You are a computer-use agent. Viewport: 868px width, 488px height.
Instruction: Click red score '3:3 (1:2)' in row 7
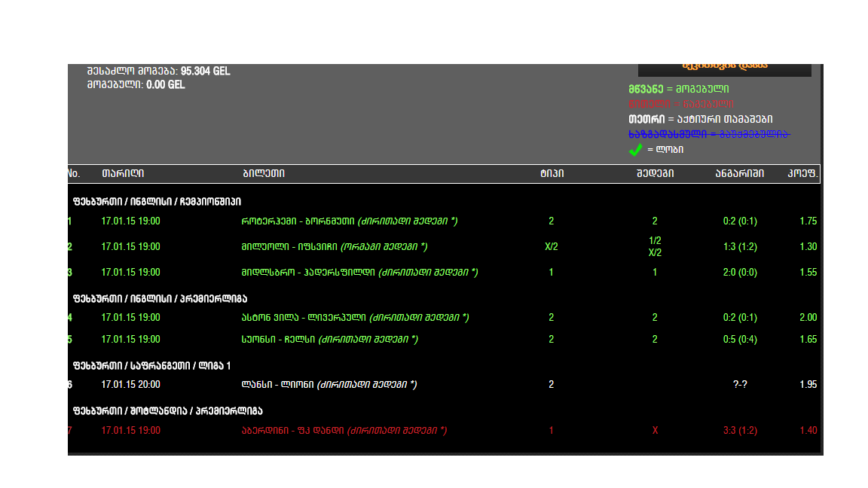(740, 431)
